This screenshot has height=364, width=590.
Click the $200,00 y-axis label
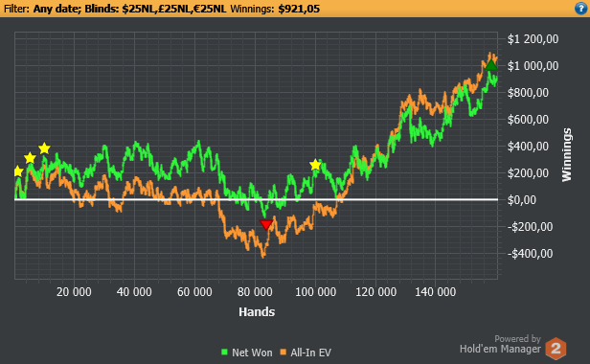point(528,173)
